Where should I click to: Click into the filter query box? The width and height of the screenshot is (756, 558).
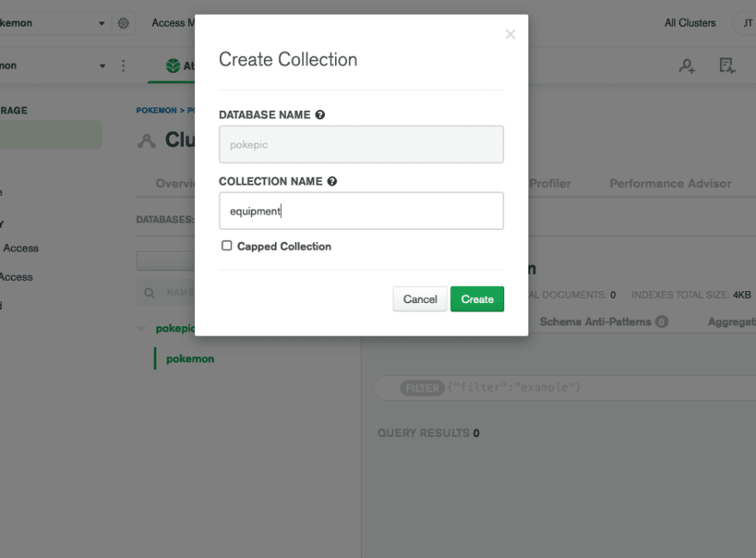tap(565, 387)
